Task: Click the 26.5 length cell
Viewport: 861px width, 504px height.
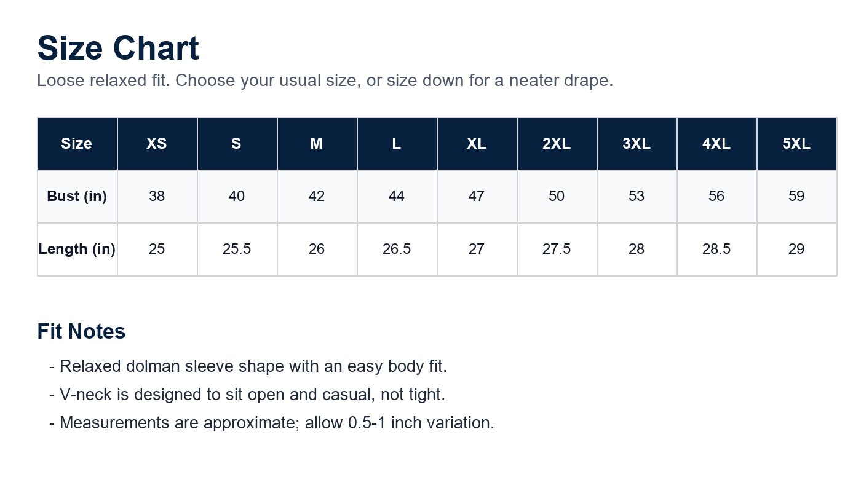Action: (397, 250)
